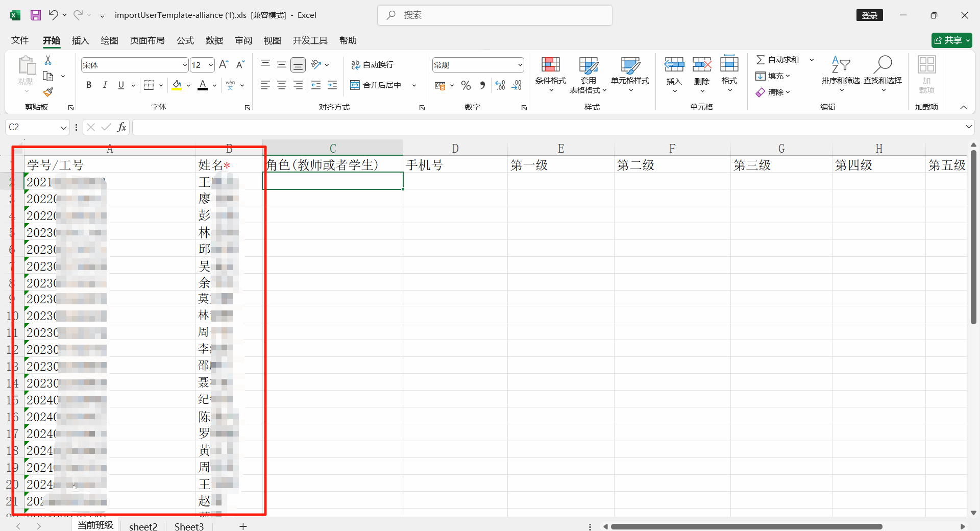Click the percent style icon
This screenshot has height=531, width=980.
(465, 85)
